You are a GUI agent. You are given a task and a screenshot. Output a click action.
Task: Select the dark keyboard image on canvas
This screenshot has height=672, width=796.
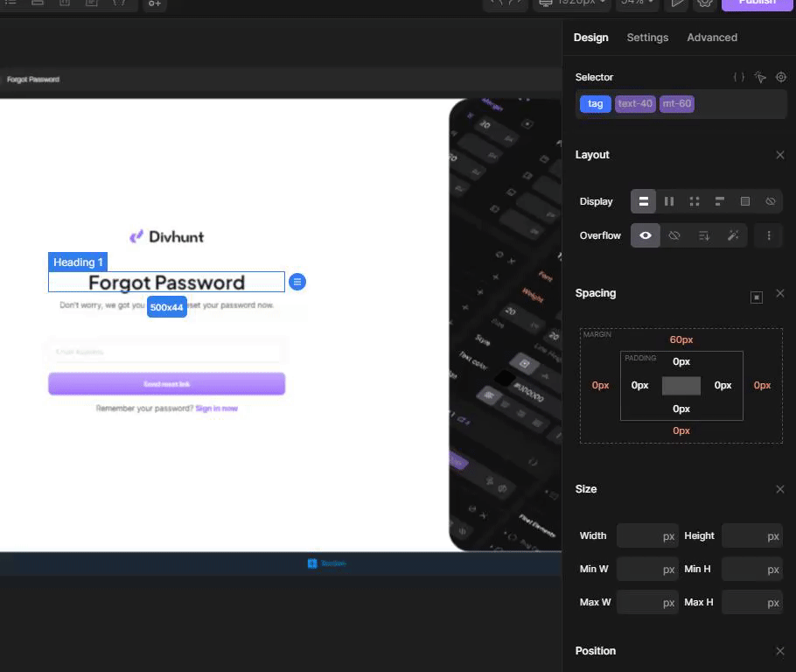click(x=505, y=325)
